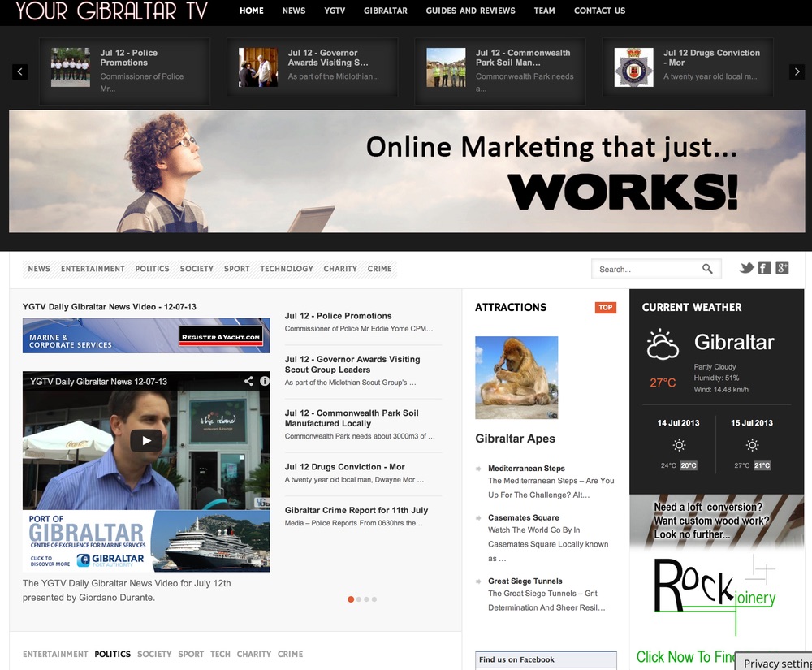Screen dimensions: 812x670
Task: Open the YGTV menu item
Action: pos(335,11)
